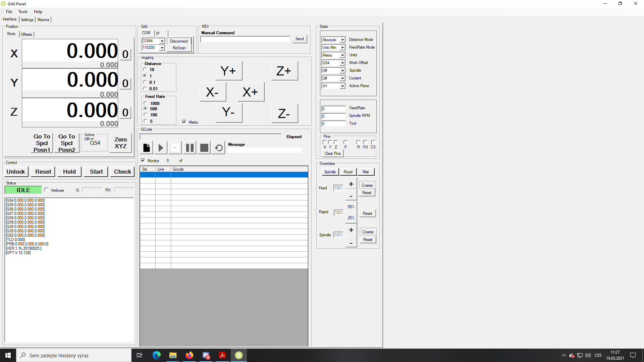Viewport: 644px width, 362px height.
Task: Uncheck the Monitor checkbox
Action: click(x=143, y=161)
